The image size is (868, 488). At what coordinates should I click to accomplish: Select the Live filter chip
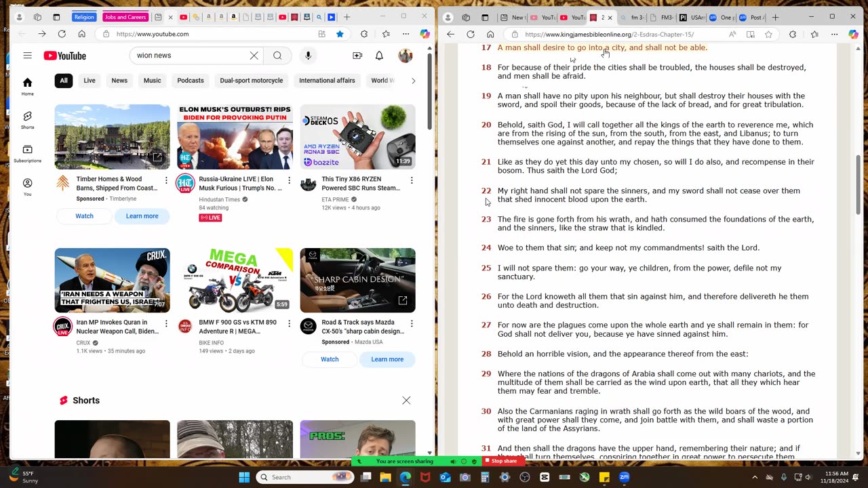tap(90, 81)
